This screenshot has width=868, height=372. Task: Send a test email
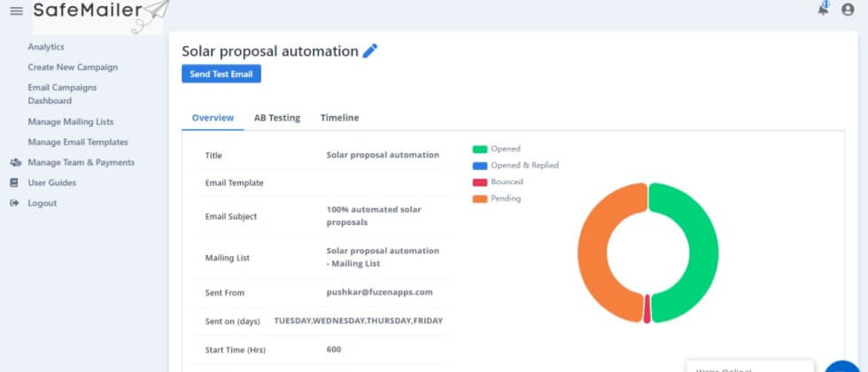[221, 74]
